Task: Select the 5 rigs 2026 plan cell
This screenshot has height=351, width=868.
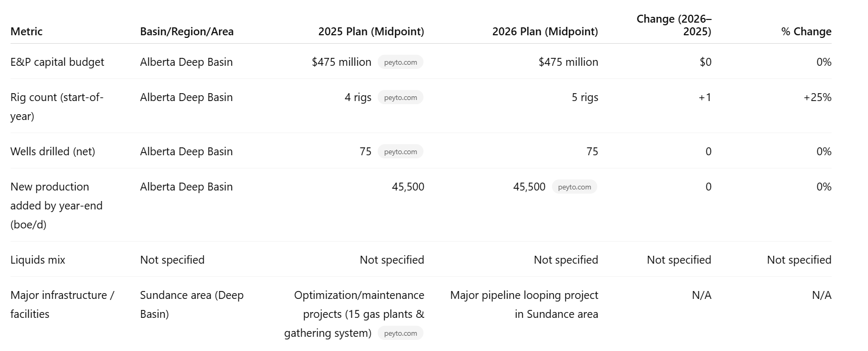Action: (x=585, y=97)
